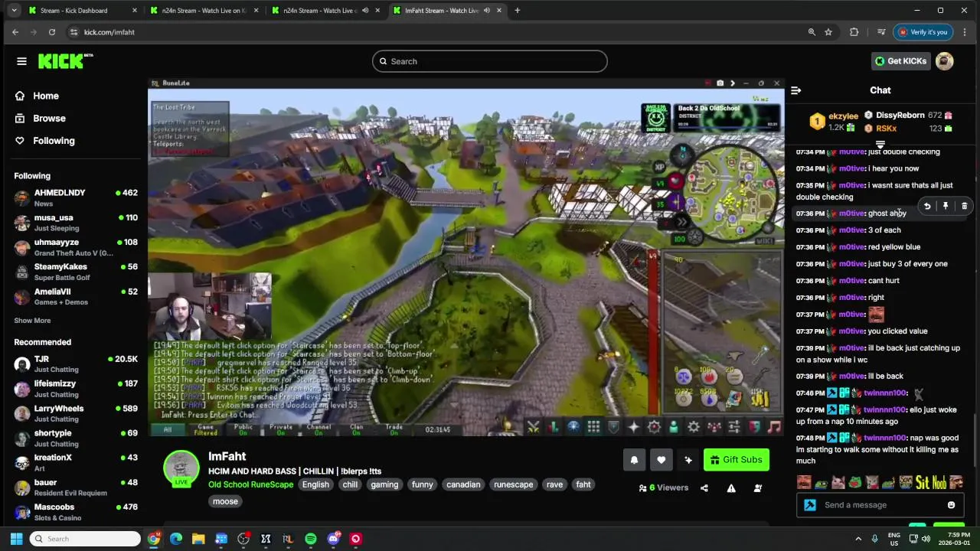Image resolution: width=980 pixels, height=551 pixels.
Task: View site information for kick.com
Action: click(x=73, y=32)
